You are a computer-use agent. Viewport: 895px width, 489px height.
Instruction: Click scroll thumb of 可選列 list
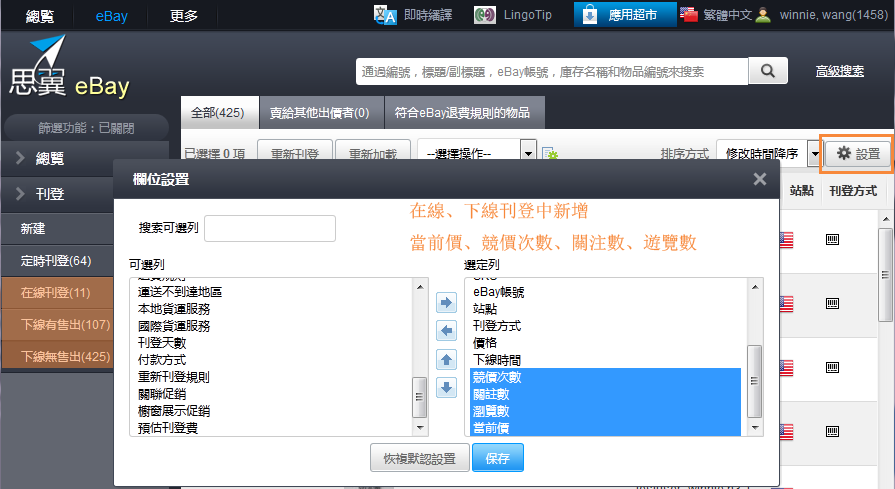pos(420,397)
